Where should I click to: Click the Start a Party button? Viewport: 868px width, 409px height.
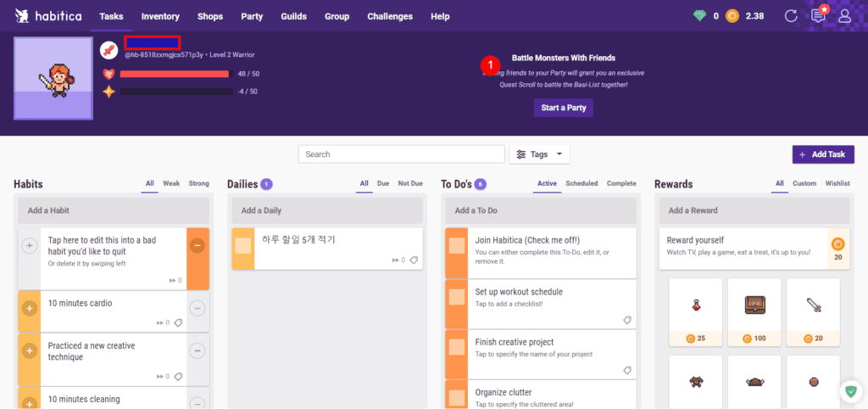[x=564, y=108]
